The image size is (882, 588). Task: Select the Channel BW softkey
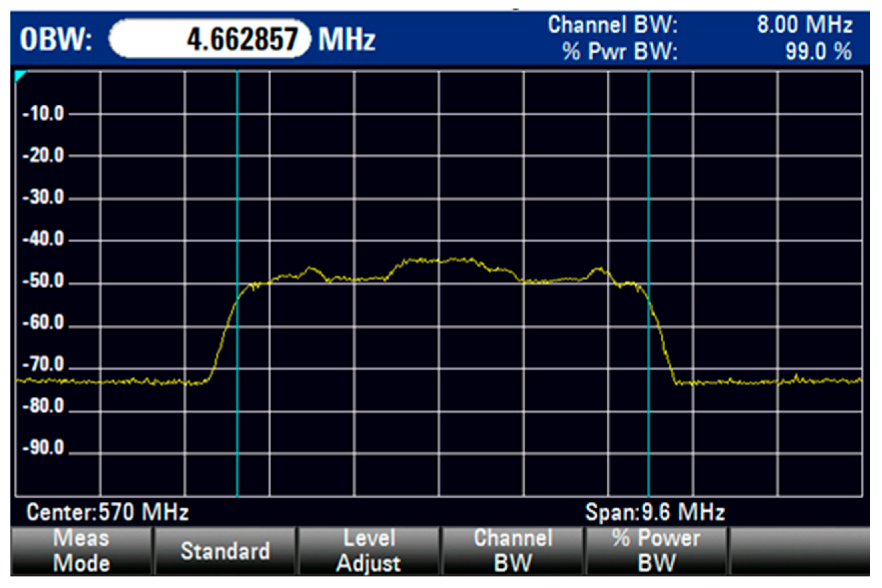tap(512, 551)
